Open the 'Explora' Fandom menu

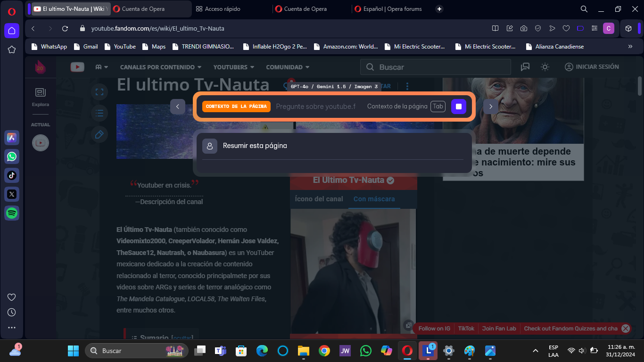pos(41,97)
